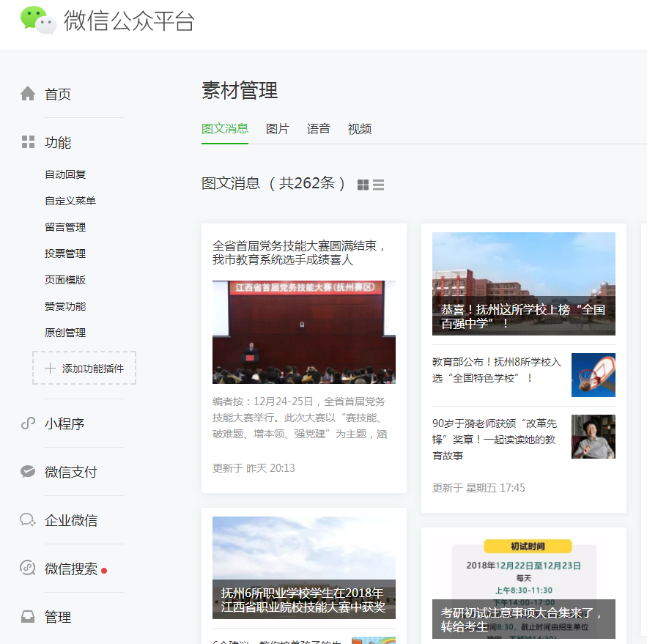Click the home icon beside 首页
The width and height of the screenshot is (647, 644).
pyautogui.click(x=28, y=94)
